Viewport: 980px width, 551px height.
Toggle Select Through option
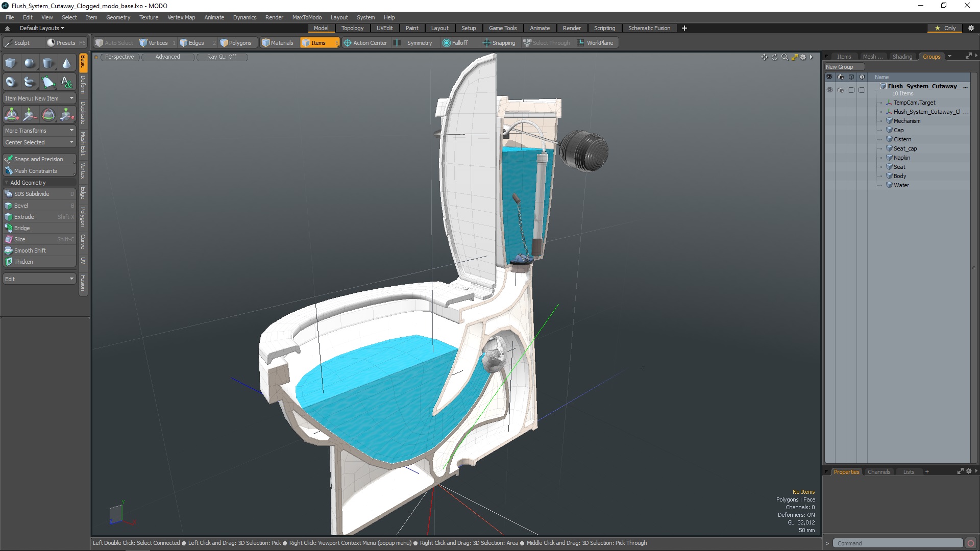pos(547,43)
